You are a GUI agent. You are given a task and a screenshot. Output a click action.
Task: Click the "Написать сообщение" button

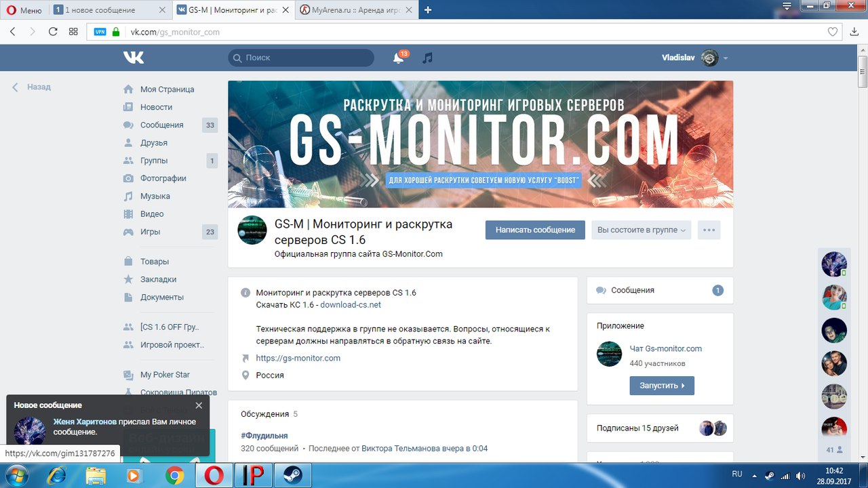pyautogui.click(x=535, y=230)
